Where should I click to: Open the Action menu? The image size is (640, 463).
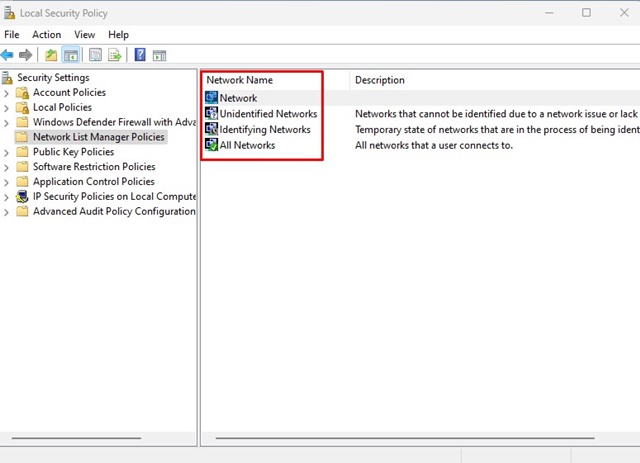point(46,35)
